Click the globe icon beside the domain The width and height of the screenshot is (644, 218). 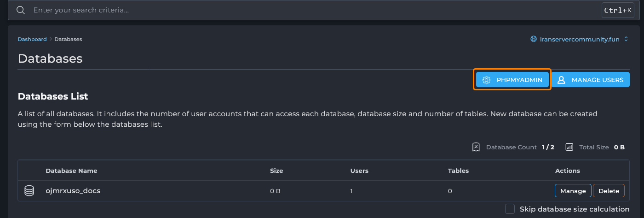[x=534, y=39]
